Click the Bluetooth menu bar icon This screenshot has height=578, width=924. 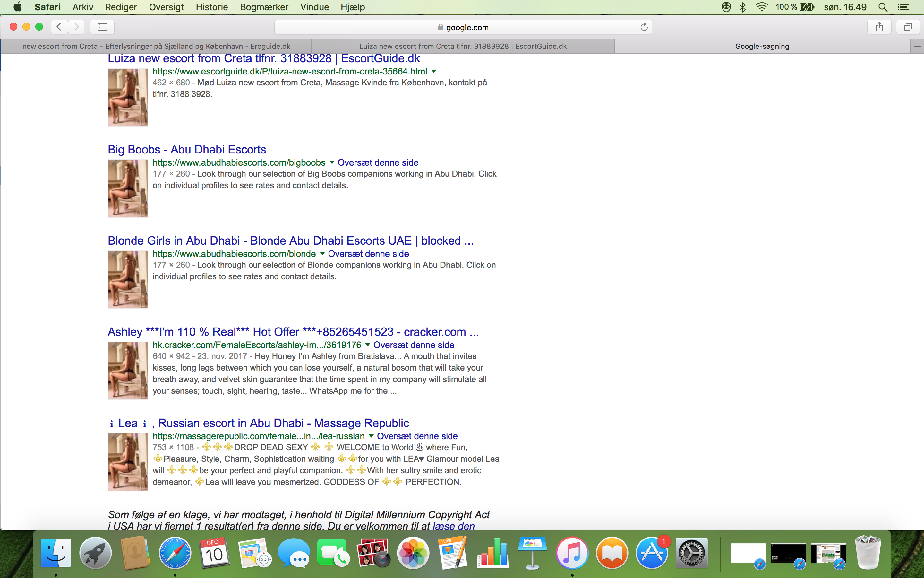[x=743, y=7]
